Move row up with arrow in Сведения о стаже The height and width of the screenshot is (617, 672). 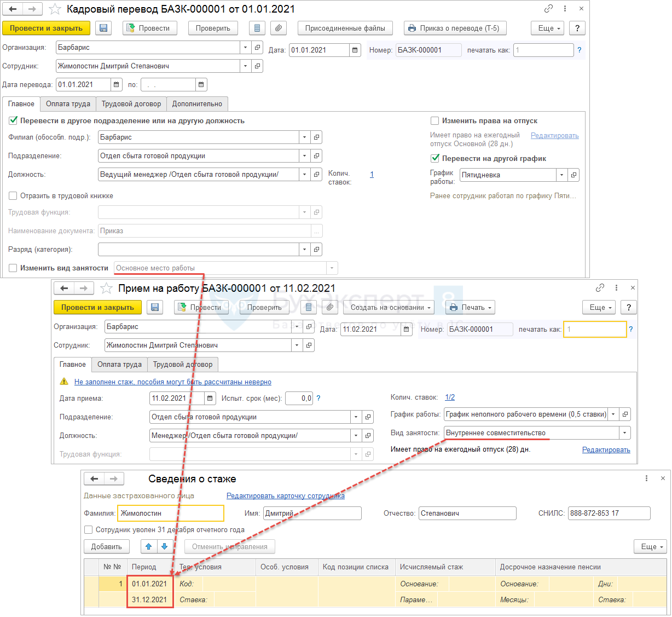pyautogui.click(x=149, y=546)
